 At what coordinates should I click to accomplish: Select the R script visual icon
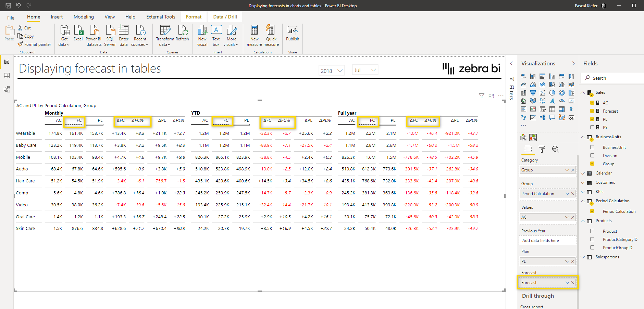tap(571, 109)
